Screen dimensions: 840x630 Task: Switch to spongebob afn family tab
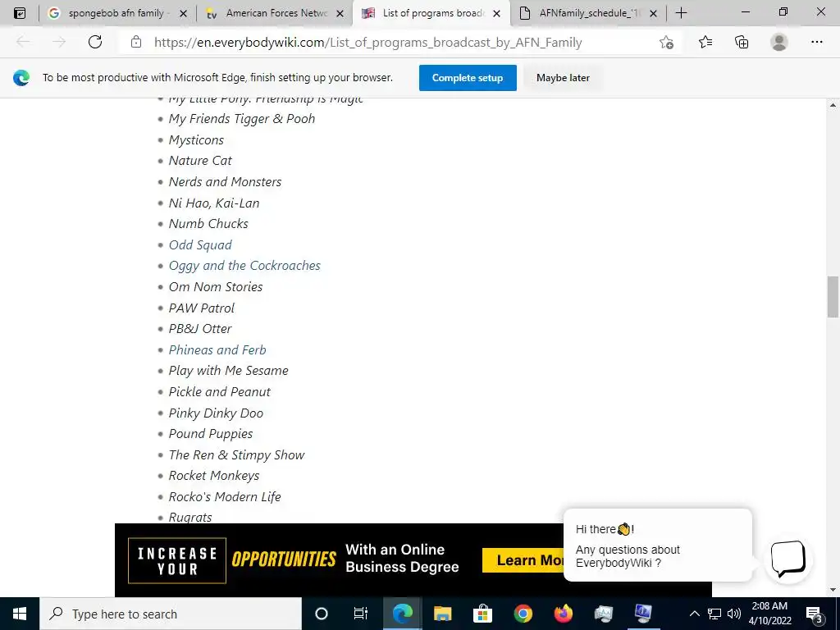pyautogui.click(x=116, y=13)
